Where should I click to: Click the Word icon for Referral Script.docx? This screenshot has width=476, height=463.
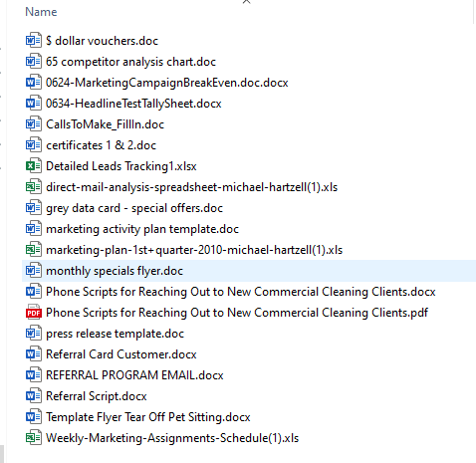pos(34,396)
